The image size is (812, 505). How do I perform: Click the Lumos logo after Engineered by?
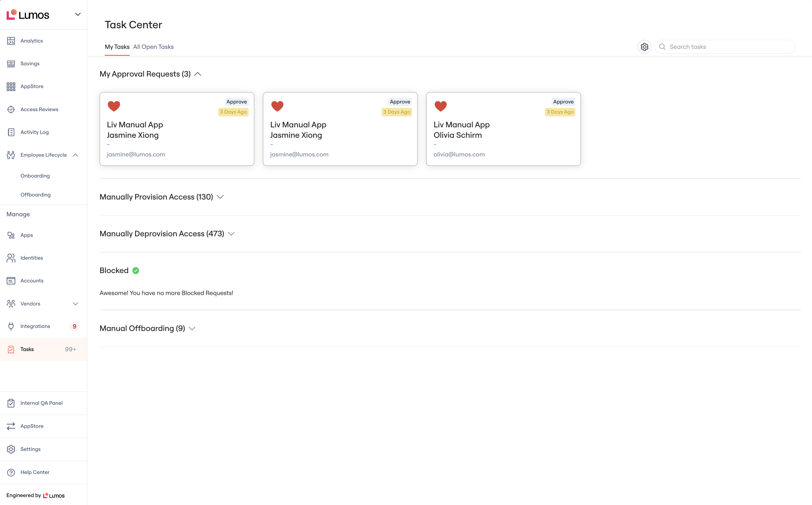(54, 496)
